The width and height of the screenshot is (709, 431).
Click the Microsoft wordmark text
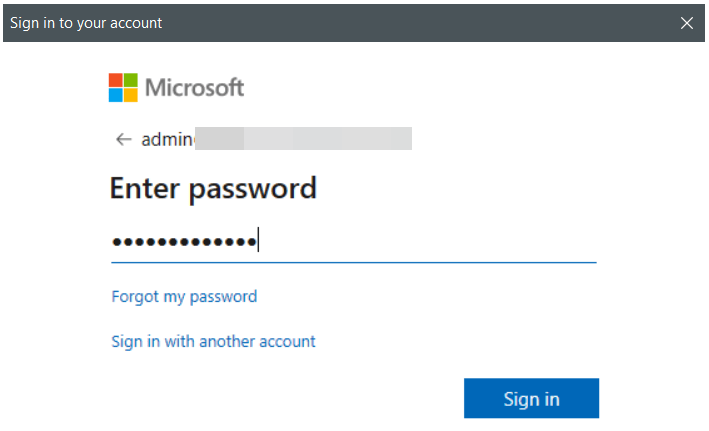pyautogui.click(x=195, y=87)
